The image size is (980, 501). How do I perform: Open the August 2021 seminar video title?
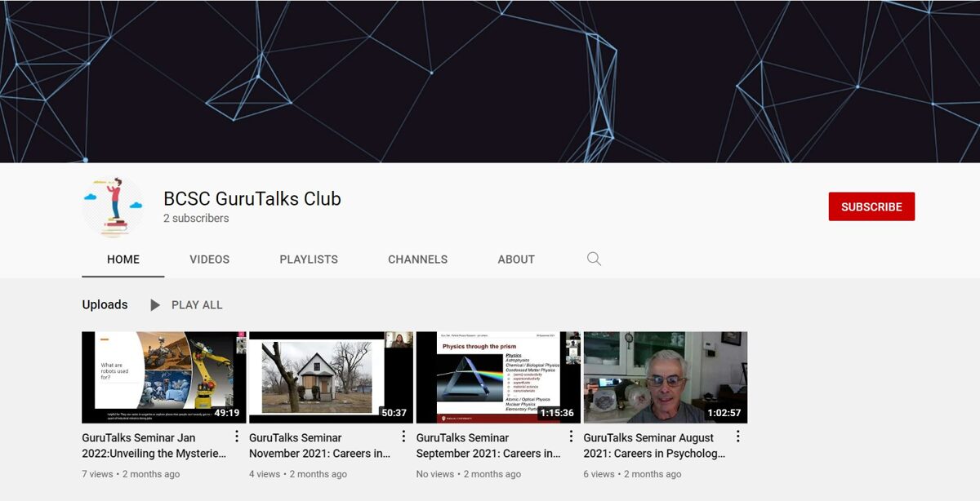tap(654, 446)
